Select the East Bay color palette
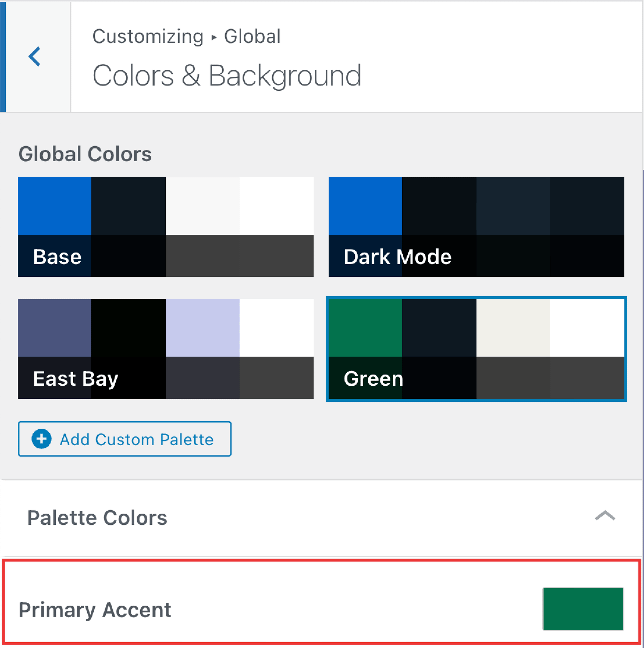 click(166, 349)
